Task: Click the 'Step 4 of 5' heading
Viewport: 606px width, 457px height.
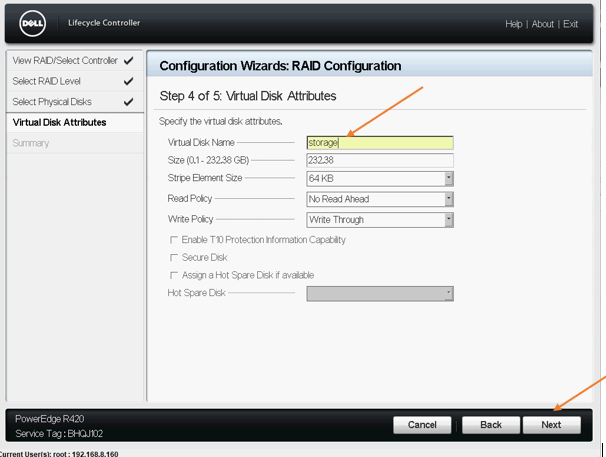Action: click(x=248, y=96)
